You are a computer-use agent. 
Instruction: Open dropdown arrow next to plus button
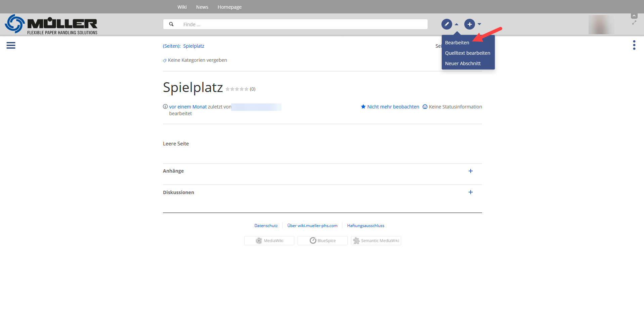click(479, 24)
